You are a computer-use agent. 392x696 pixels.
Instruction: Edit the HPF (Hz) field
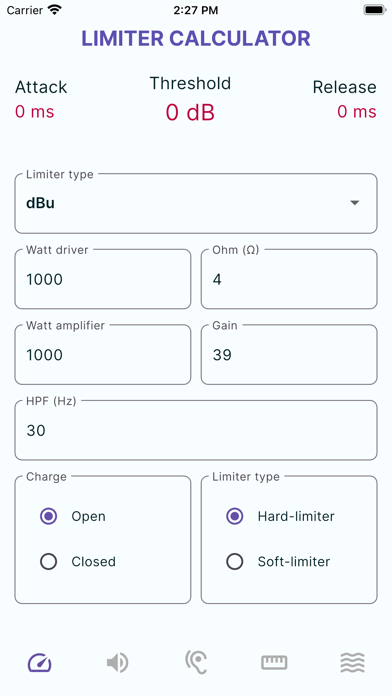coord(196,430)
